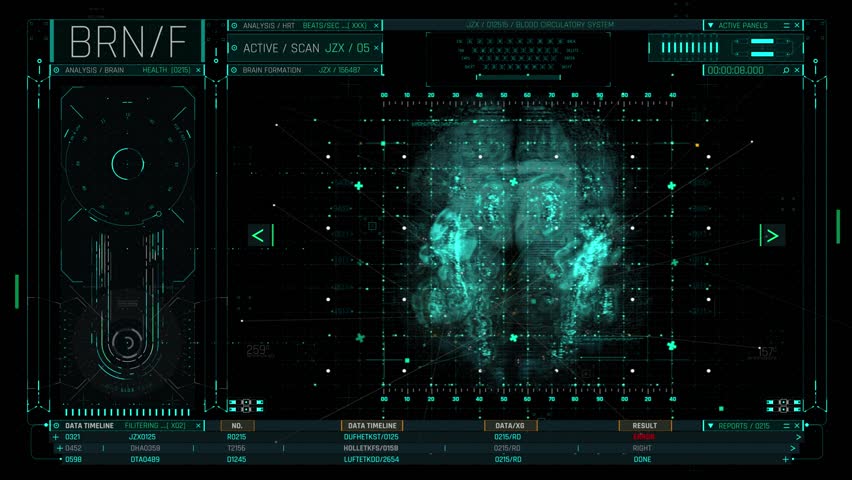Image resolution: width=852 pixels, height=480 pixels.
Task: Click the vertical bar level meter
Action: pos(690,48)
